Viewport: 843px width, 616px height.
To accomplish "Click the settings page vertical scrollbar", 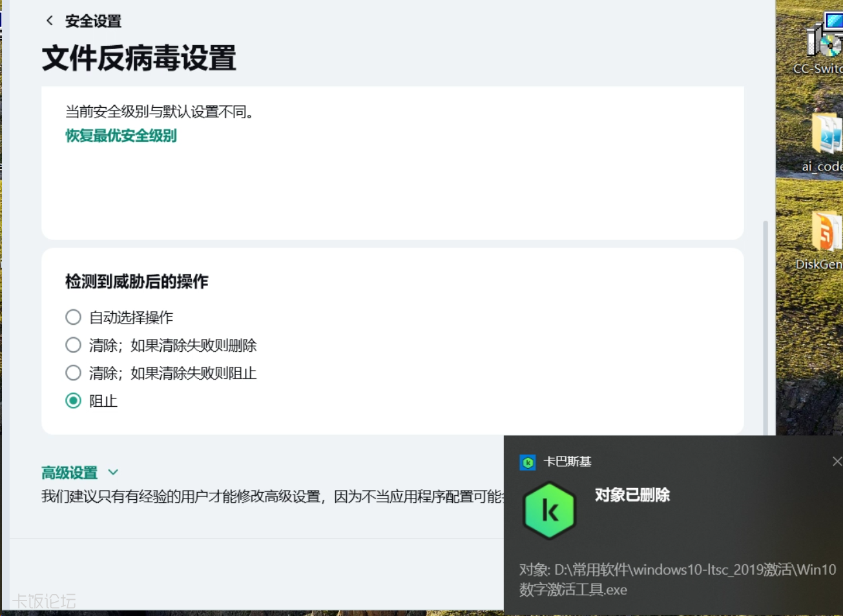I will (x=765, y=328).
